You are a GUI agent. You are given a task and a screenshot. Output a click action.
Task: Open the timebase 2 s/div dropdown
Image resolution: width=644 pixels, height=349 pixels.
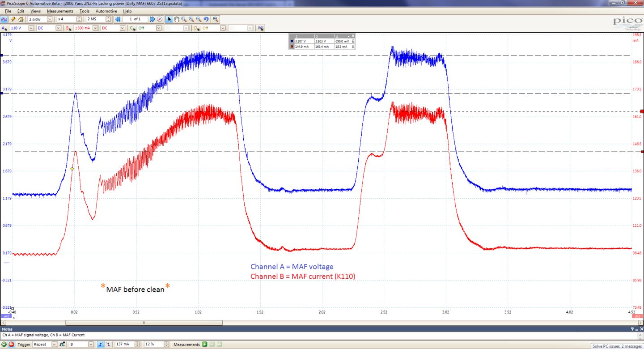(x=49, y=19)
